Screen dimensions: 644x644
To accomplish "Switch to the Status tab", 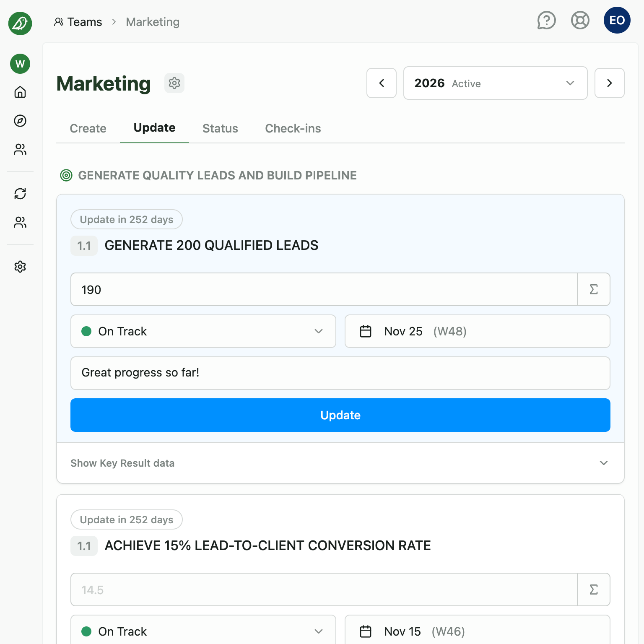I will (220, 128).
